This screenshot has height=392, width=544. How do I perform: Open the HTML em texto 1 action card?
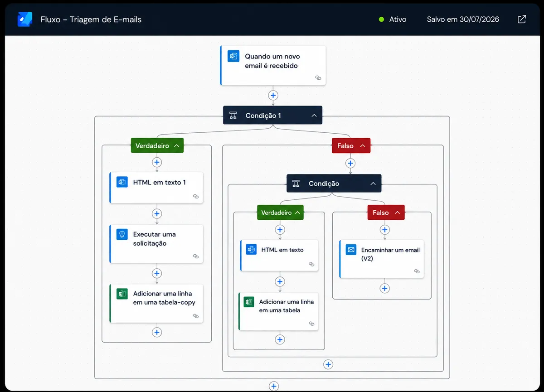156,188
